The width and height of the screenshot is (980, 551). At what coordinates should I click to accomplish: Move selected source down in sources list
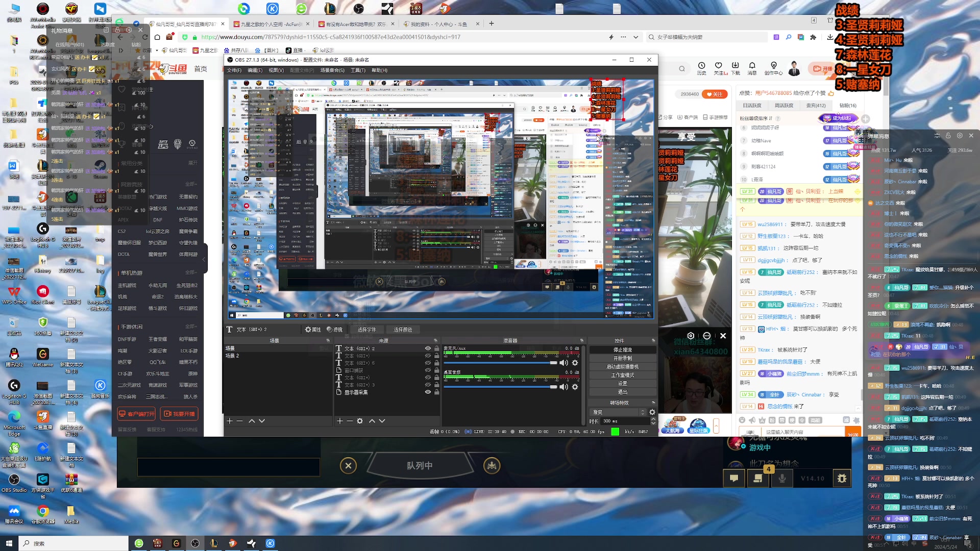pos(382,421)
